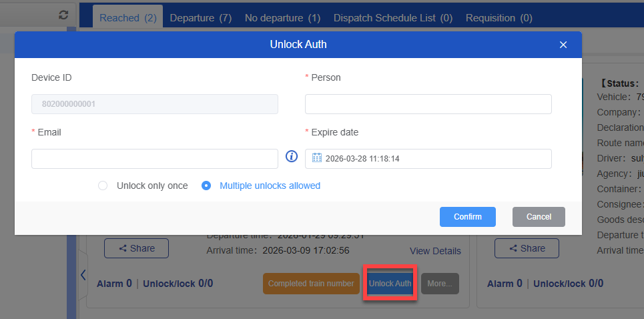
Task: Select the Unlock only once option
Action: point(103,186)
